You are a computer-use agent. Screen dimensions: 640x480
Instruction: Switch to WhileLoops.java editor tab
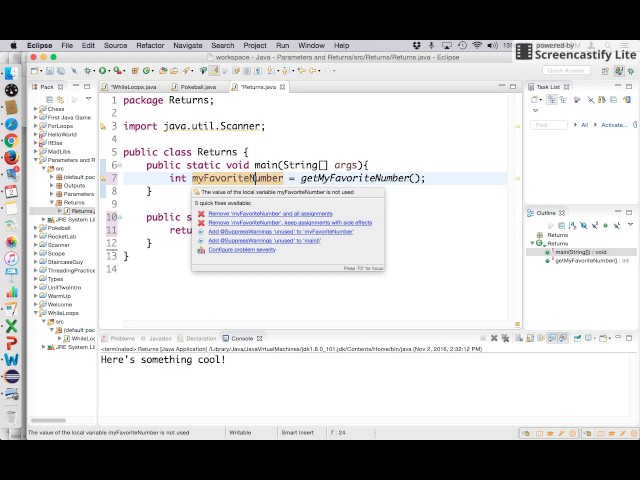click(x=133, y=87)
